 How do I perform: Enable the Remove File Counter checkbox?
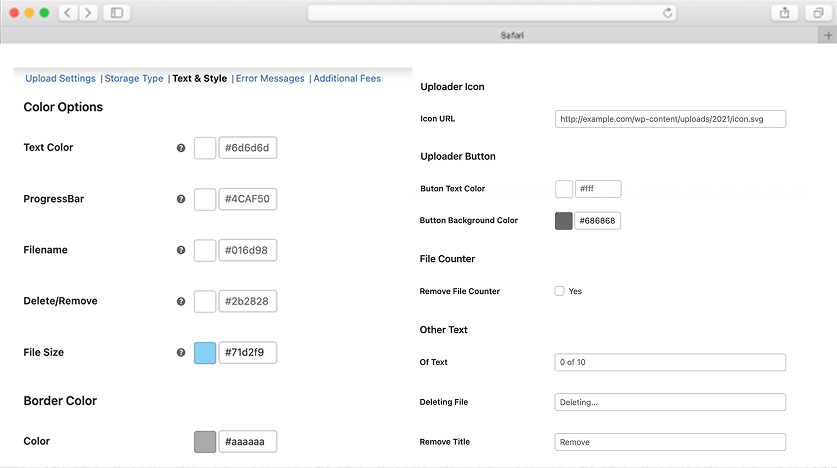(559, 291)
